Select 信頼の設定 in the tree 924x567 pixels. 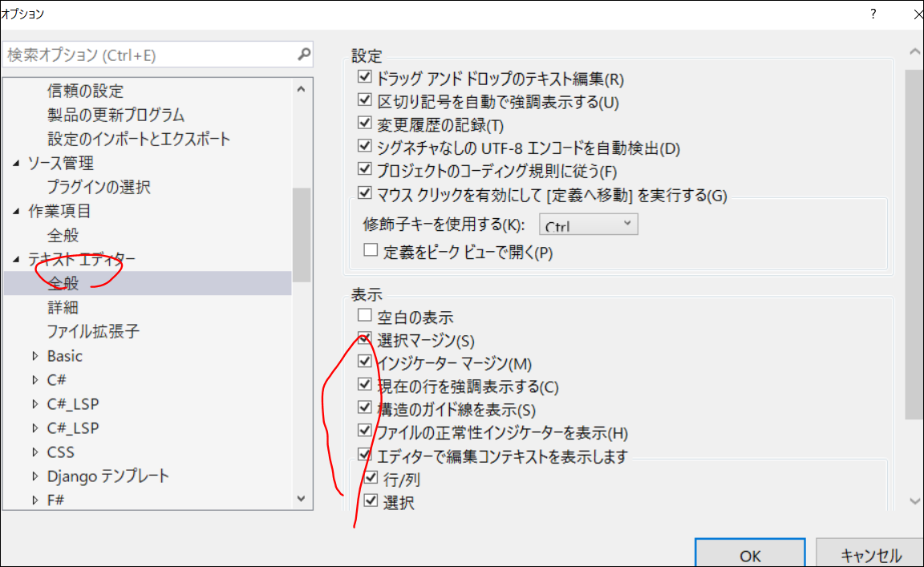(86, 91)
